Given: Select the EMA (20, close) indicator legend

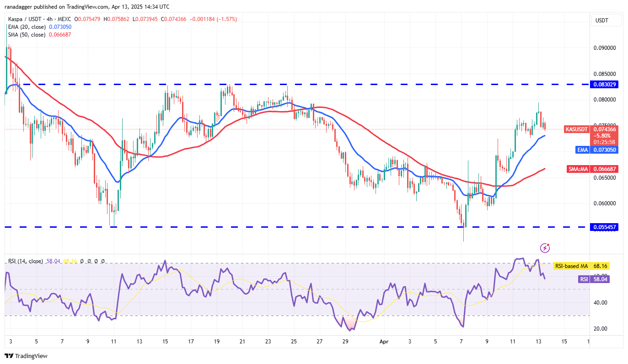Looking at the screenshot, I should pyautogui.click(x=27, y=27).
